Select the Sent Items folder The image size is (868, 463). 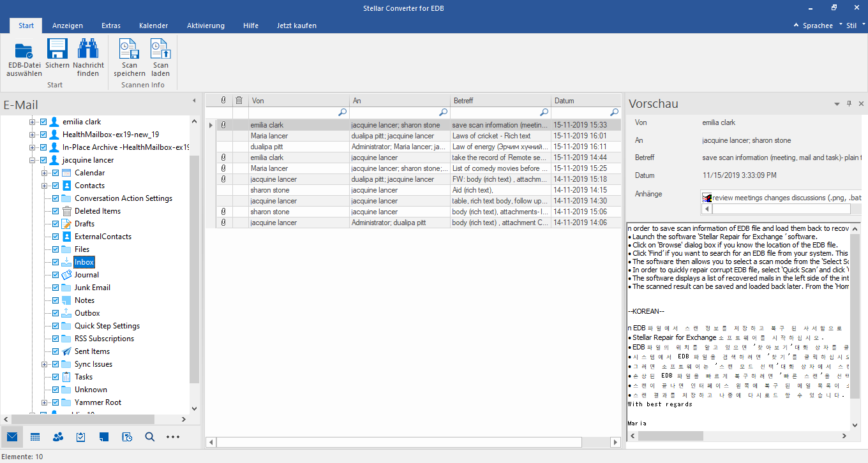coord(92,351)
